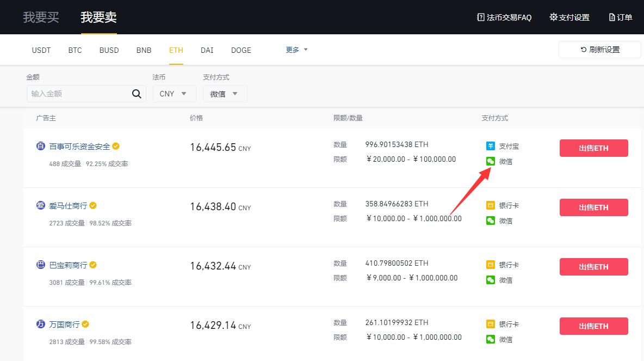Click the verified checkmark next to 巴宝莉商行
Viewport: 644px width, 361px height.
point(92,265)
